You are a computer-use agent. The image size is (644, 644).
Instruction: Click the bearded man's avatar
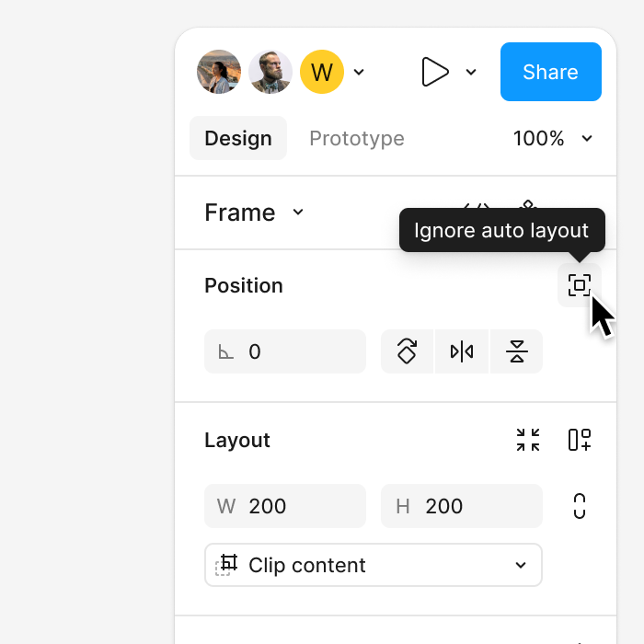click(x=270, y=72)
